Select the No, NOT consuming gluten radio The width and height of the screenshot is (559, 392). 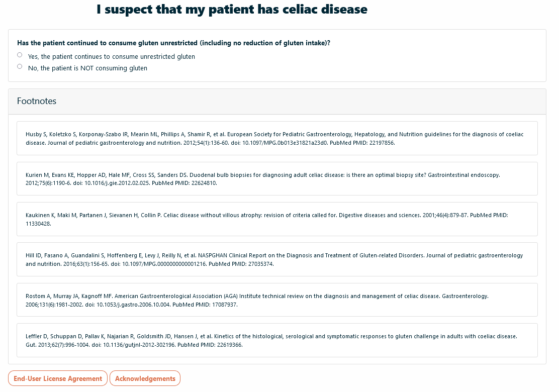coord(20,66)
